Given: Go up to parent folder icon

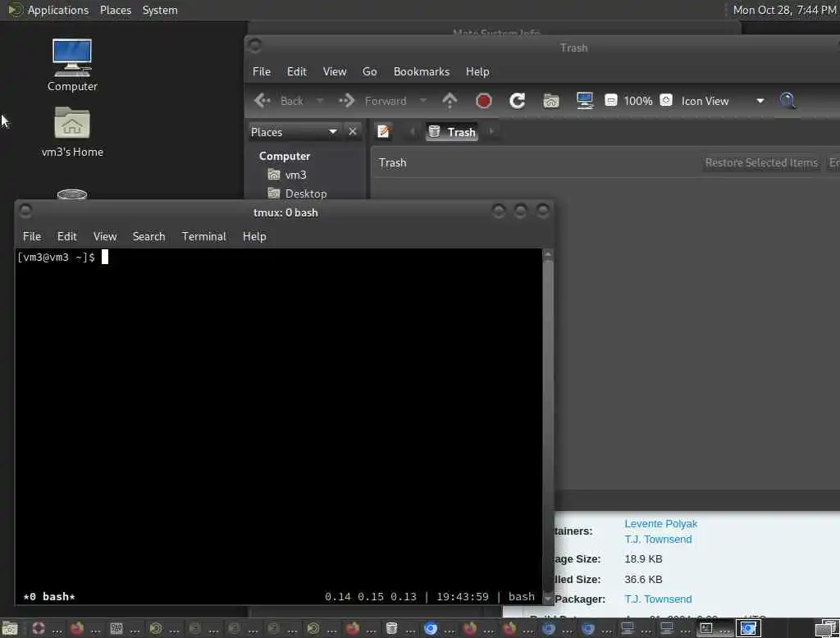Looking at the screenshot, I should tap(450, 101).
